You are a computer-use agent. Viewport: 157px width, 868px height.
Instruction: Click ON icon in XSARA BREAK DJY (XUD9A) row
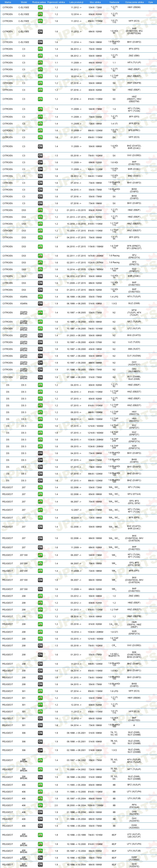tap(40, 356)
